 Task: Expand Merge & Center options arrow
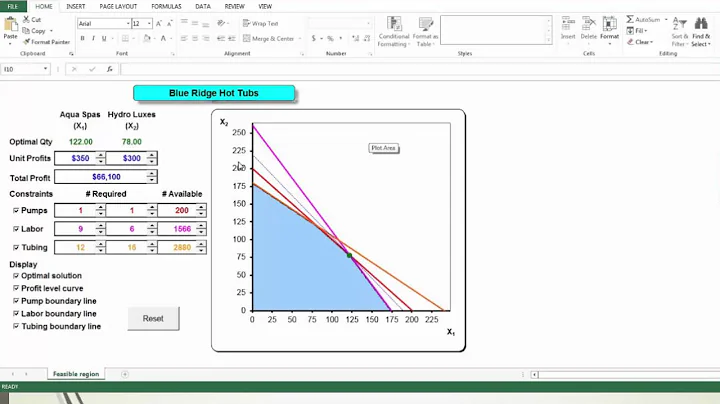pos(299,39)
